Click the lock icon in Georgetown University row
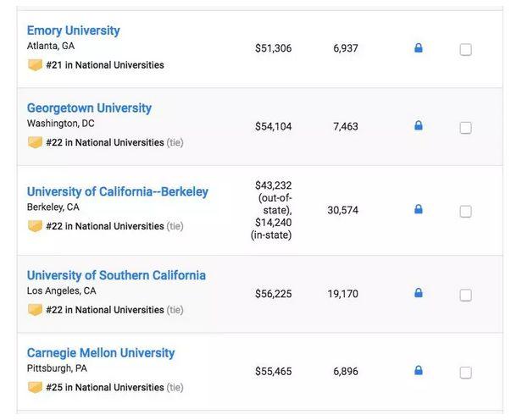 tap(418, 125)
